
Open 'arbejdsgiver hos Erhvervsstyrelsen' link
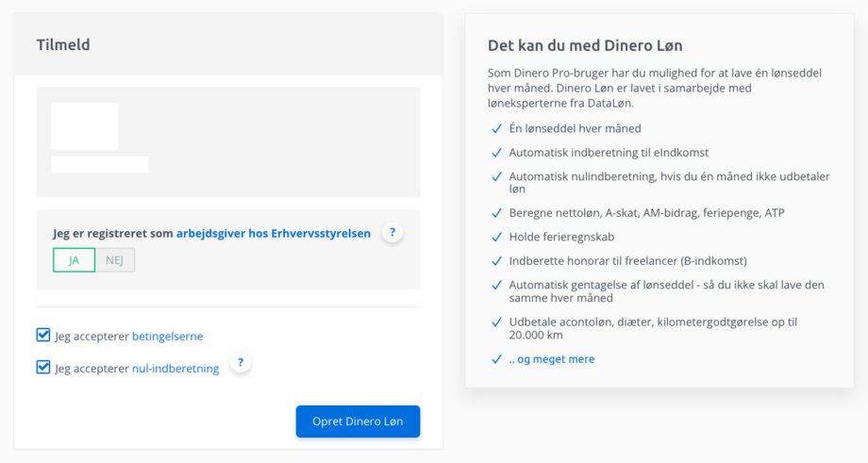pos(274,234)
